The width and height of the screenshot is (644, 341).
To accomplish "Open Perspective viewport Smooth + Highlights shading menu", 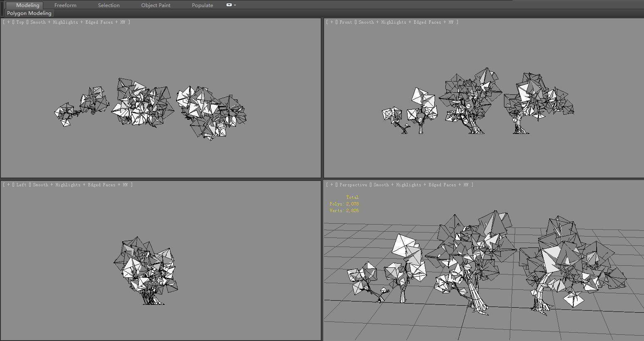I will pyautogui.click(x=421, y=185).
